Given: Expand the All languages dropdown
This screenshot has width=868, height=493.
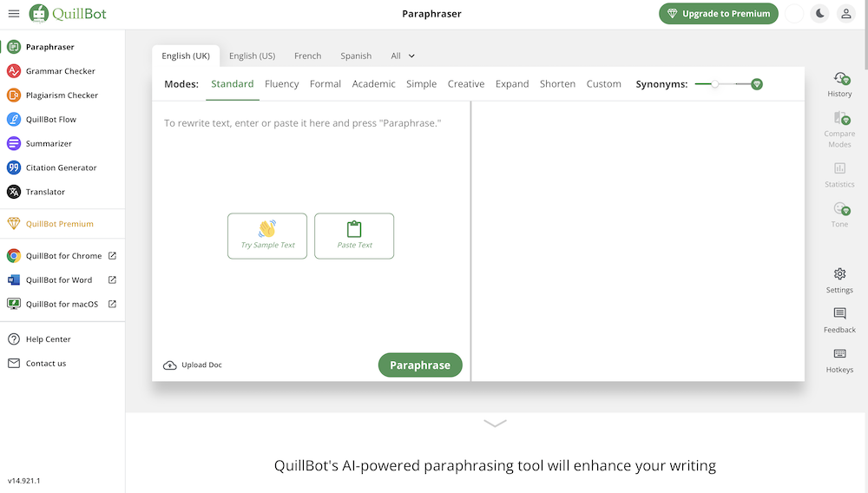Looking at the screenshot, I should click(403, 56).
